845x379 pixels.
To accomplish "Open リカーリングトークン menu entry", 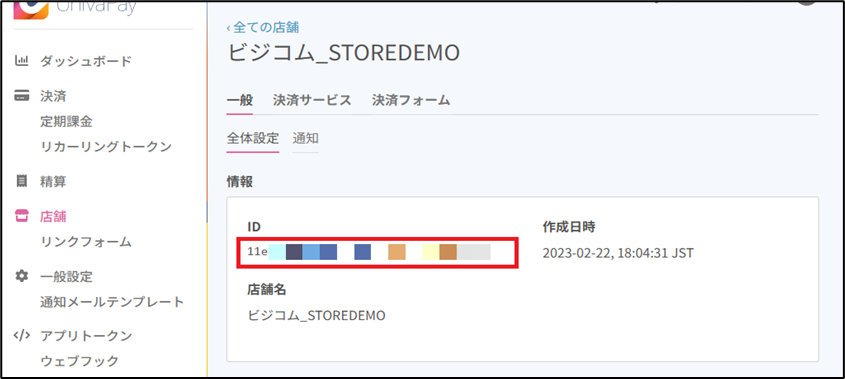I will pos(106,146).
